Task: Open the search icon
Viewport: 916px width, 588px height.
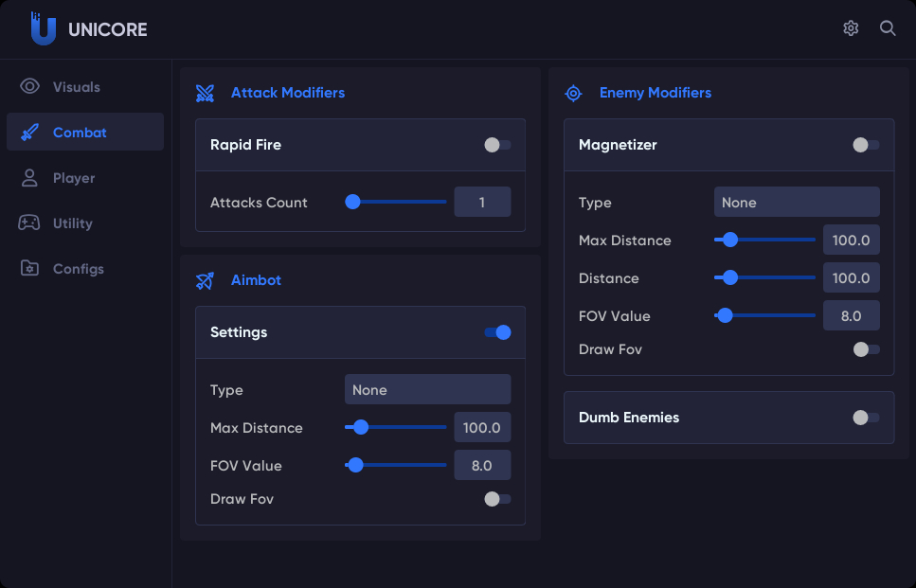Action: (x=887, y=28)
